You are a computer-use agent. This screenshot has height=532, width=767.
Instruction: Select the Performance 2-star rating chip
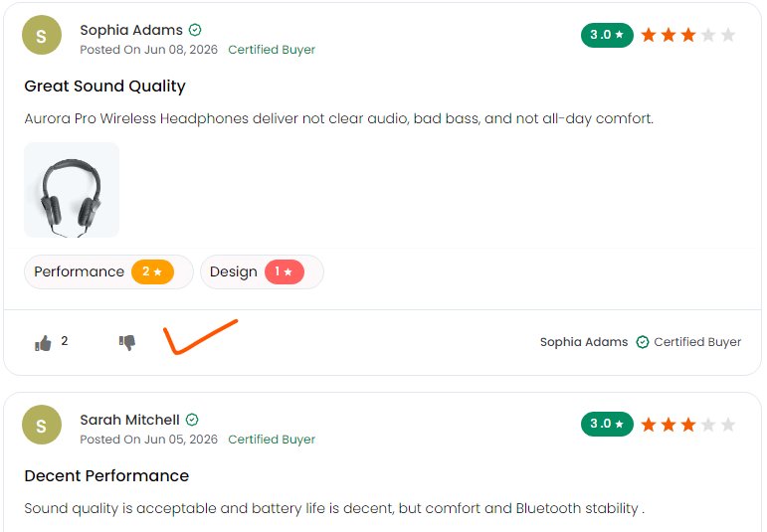(108, 271)
